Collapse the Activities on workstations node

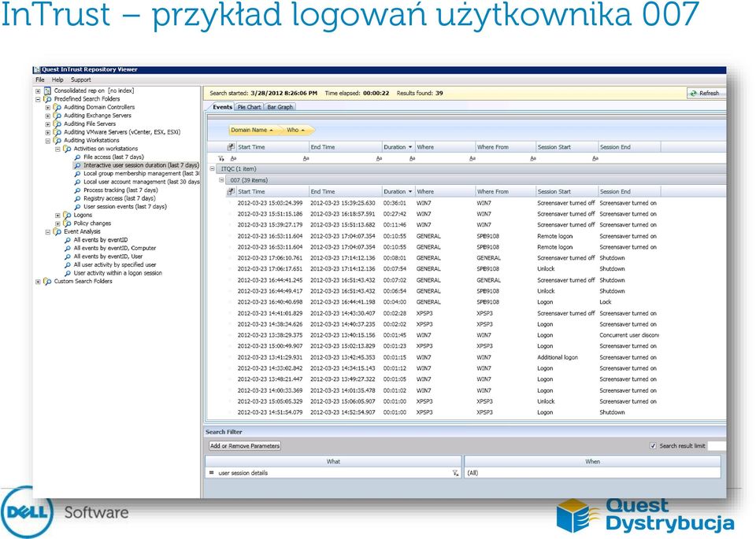57,149
